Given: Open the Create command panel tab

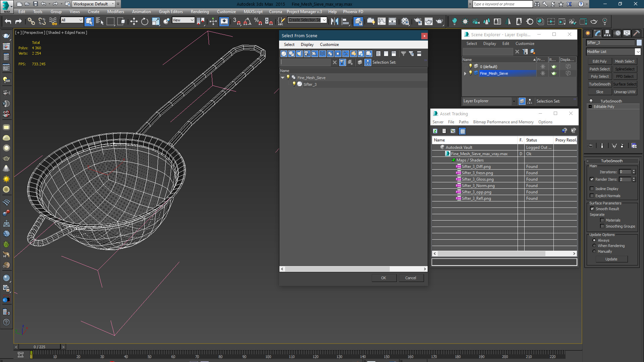Looking at the screenshot, I should point(588,33).
